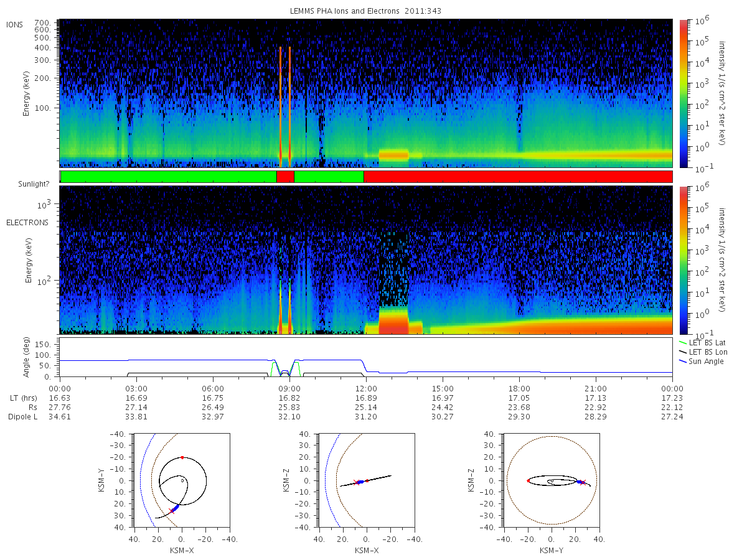Click the long red sunlight segment after 12:00

pyautogui.click(x=518, y=177)
